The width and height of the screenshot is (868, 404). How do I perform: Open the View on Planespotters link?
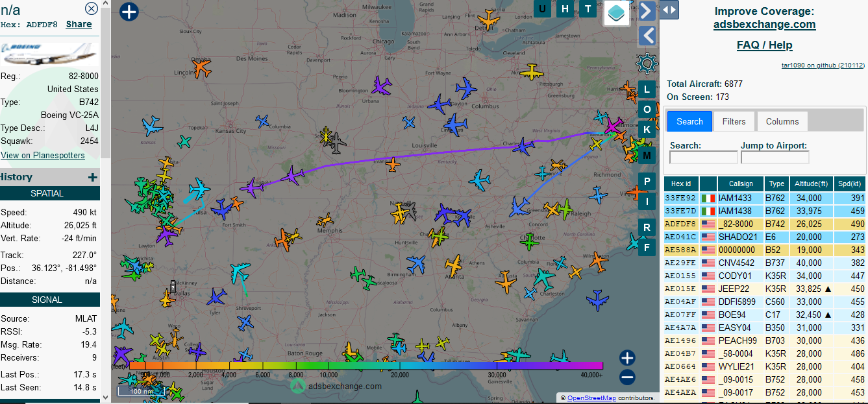click(43, 155)
